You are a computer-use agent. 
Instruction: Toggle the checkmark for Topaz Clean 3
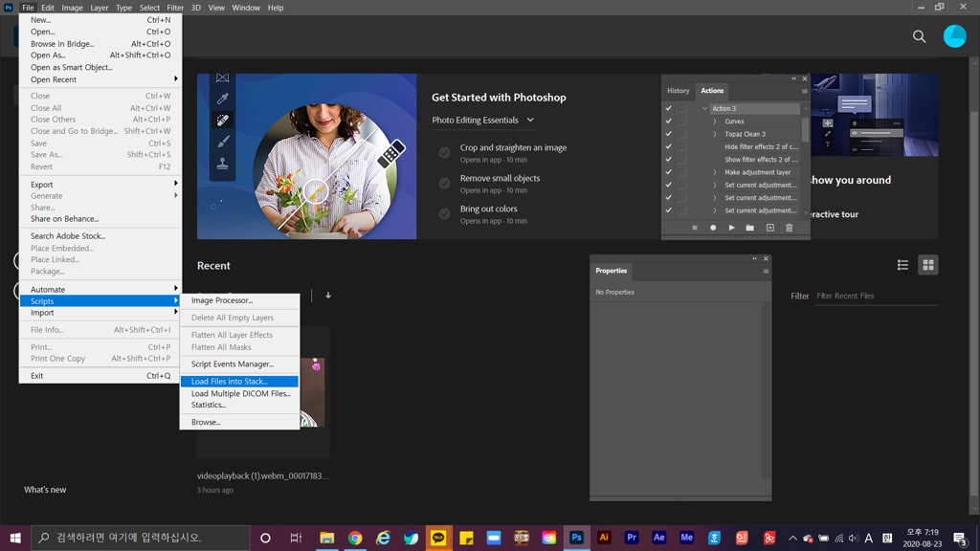[668, 134]
